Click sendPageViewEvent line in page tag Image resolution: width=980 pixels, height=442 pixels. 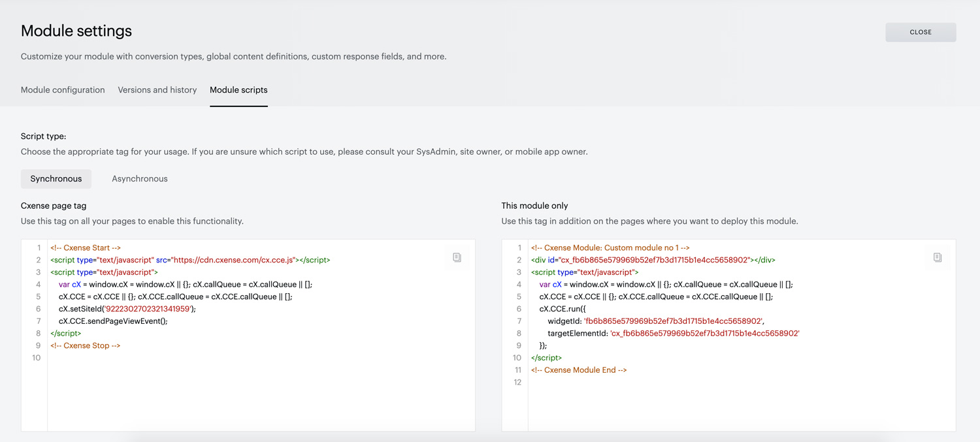[113, 321]
